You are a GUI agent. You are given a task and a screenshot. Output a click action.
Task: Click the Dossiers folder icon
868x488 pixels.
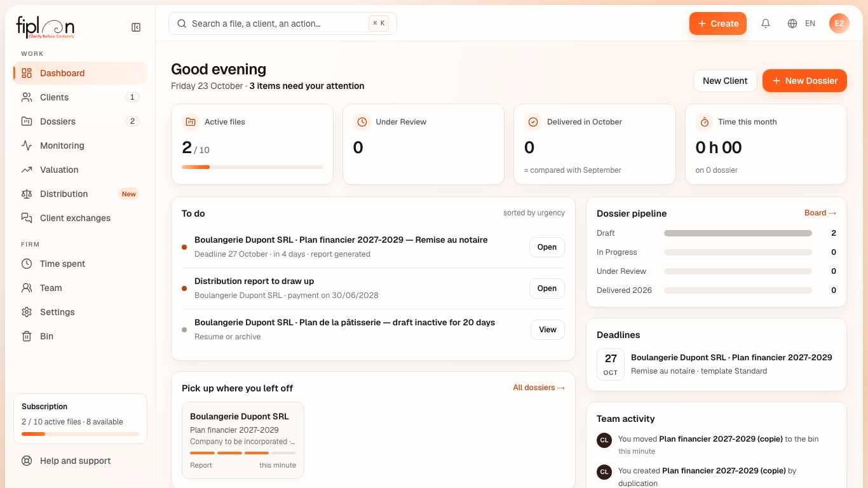[27, 121]
